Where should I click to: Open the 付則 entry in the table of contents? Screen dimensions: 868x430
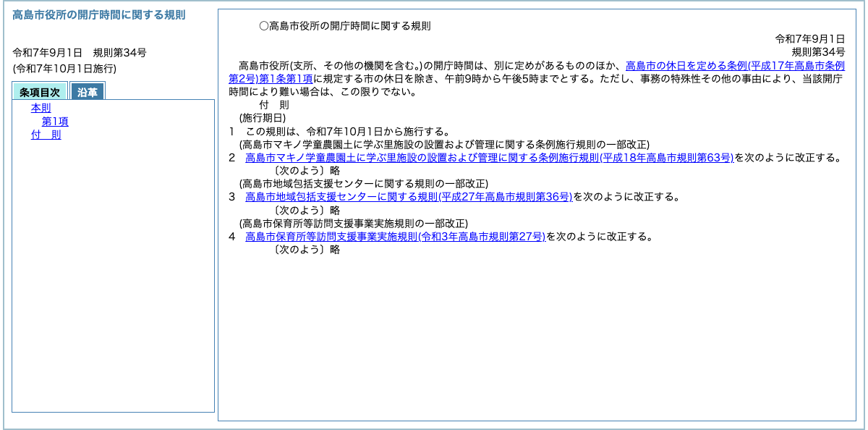click(46, 135)
